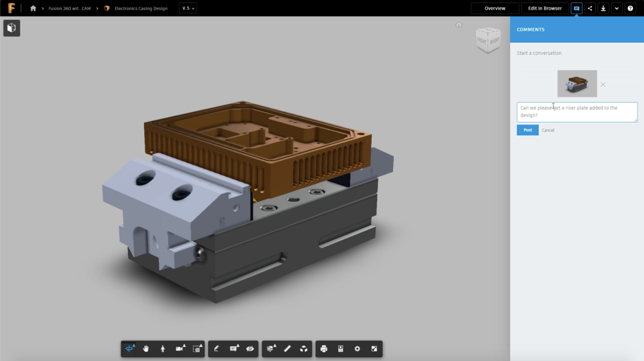Screen dimensions: 644x361
Task: Toggle the Comments panel icon
Action: (576, 8)
